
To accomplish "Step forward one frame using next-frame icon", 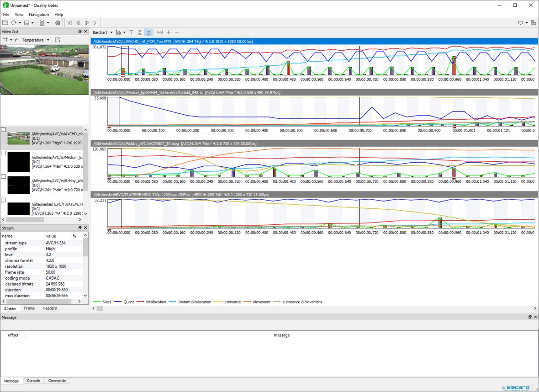I will (x=87, y=23).
